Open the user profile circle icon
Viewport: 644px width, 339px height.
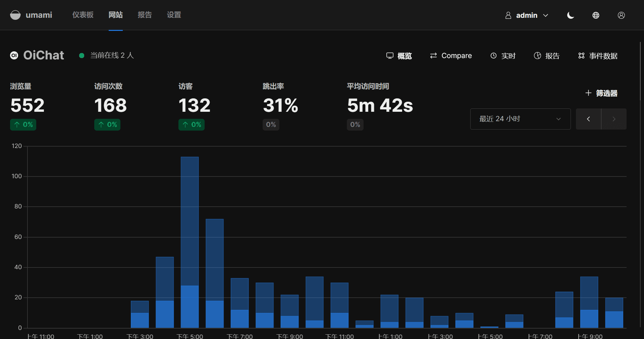tap(621, 15)
